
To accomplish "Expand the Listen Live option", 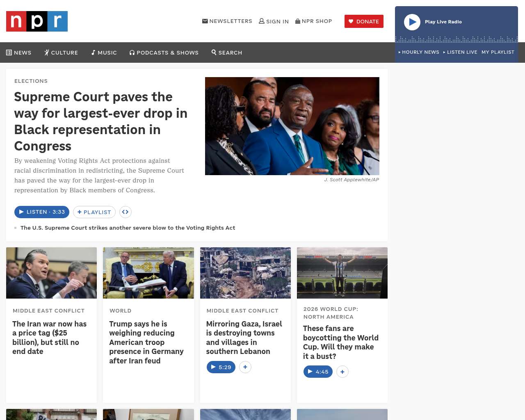I will (x=460, y=52).
